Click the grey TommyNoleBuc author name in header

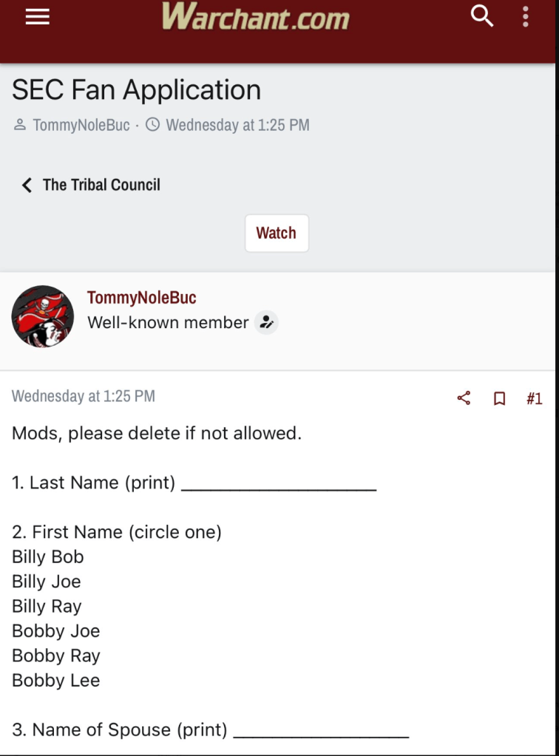coord(81,125)
